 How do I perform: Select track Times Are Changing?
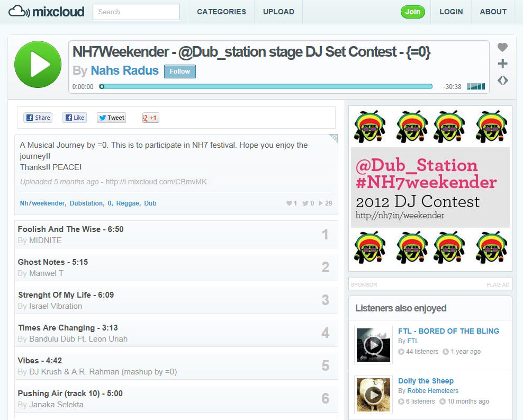click(68, 328)
